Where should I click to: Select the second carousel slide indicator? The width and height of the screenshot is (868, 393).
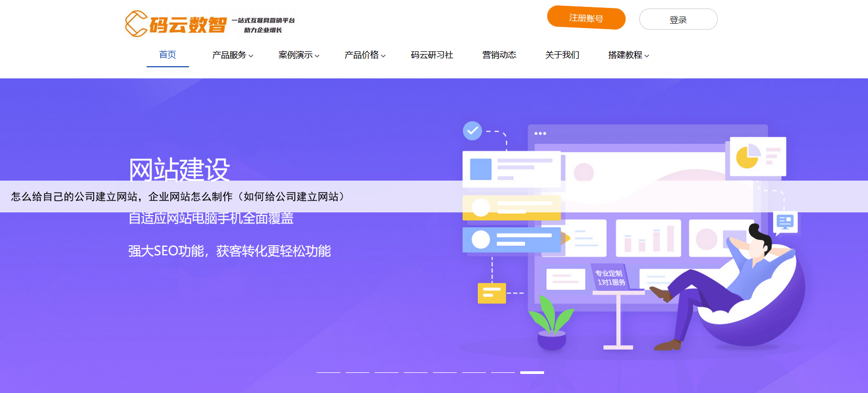(357, 372)
